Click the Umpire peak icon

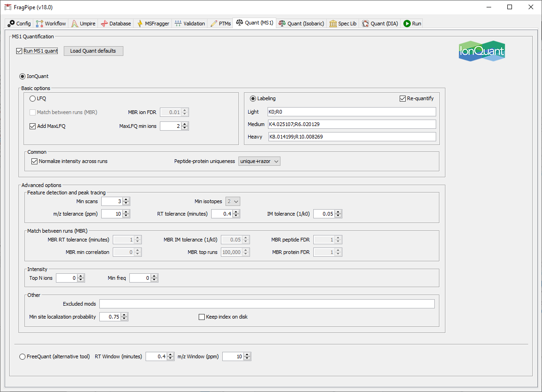pos(75,24)
